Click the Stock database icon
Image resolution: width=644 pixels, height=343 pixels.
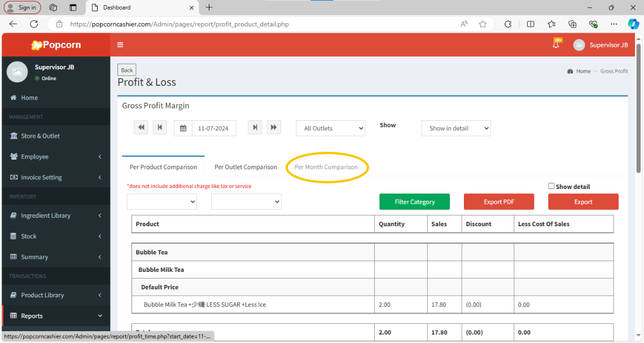click(x=14, y=236)
